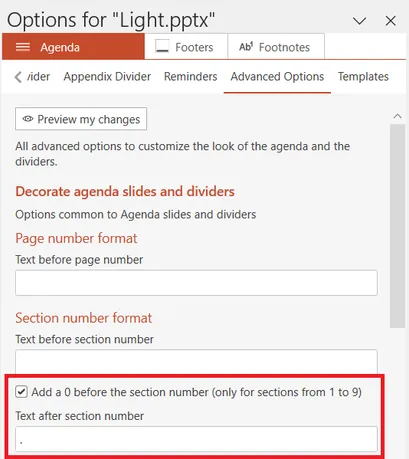The image size is (409, 459).
Task: Click the scrollbar up arrow
Action: tap(397, 116)
